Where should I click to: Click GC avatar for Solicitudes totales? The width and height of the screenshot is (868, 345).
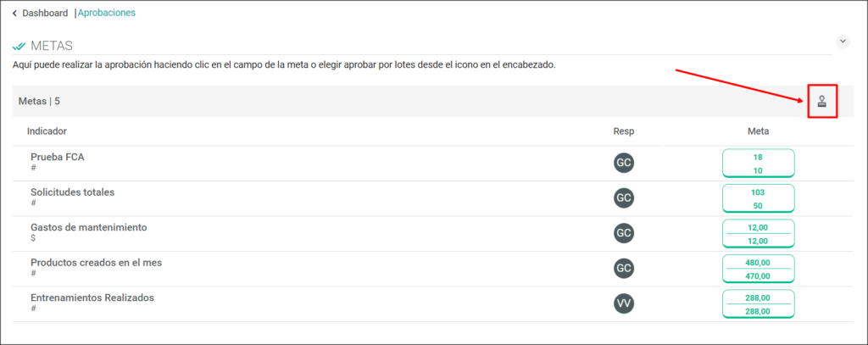624,198
